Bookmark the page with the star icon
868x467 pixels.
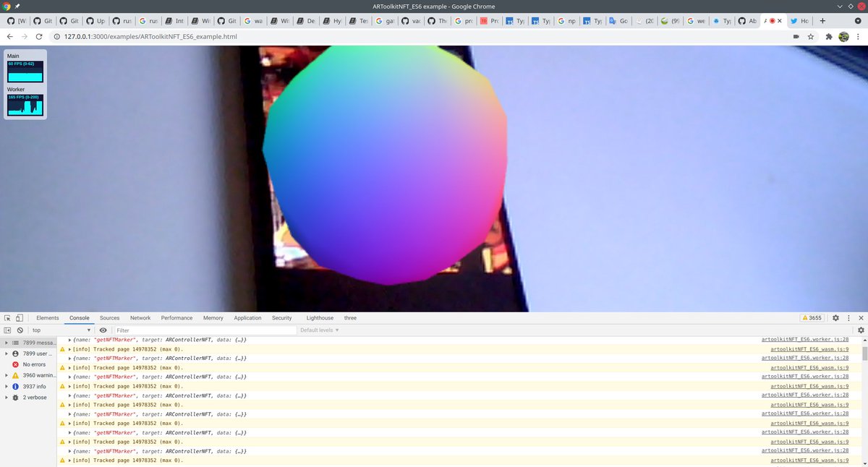[810, 36]
